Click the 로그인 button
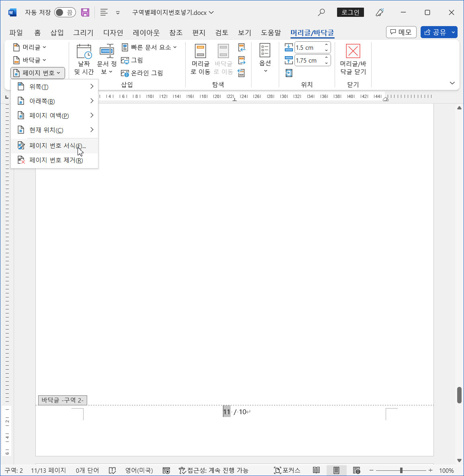The width and height of the screenshot is (464, 476). coord(350,12)
